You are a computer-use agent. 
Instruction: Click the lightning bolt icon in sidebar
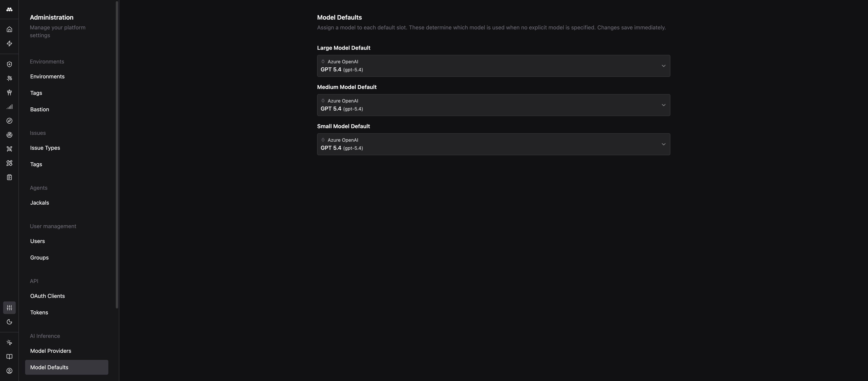click(9, 44)
